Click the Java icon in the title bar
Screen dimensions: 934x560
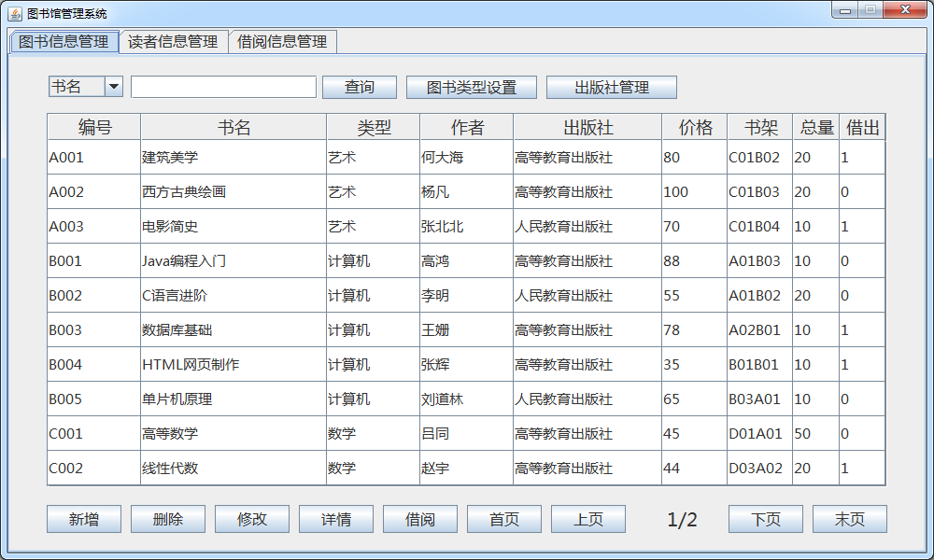(x=15, y=13)
